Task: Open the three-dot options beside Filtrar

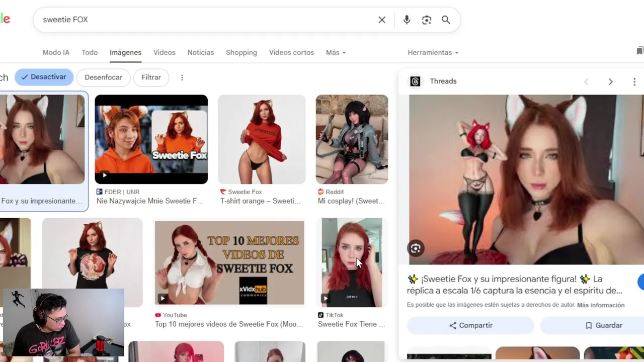Action: 182,77
